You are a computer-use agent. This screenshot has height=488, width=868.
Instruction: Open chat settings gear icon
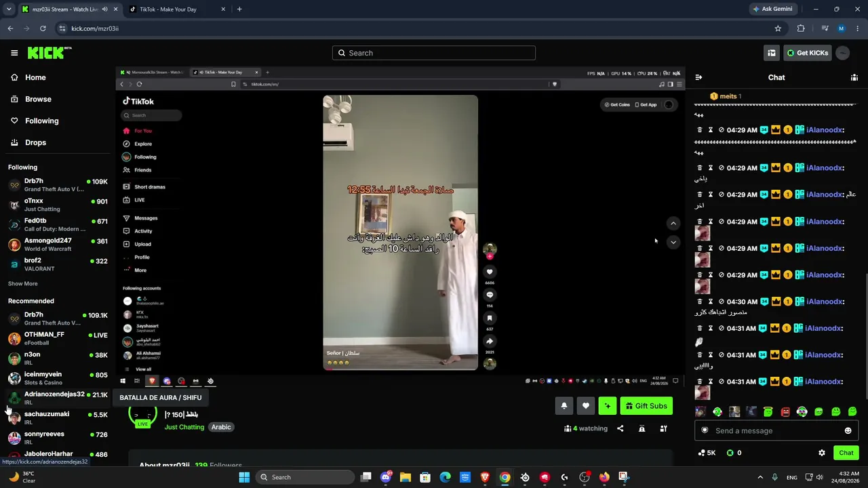coord(822,453)
